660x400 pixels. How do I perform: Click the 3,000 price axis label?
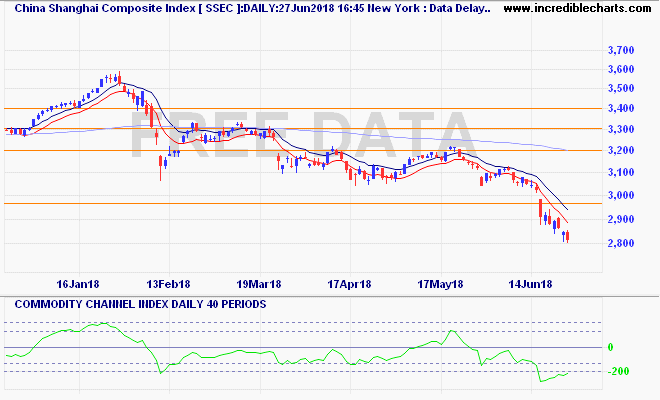point(622,194)
